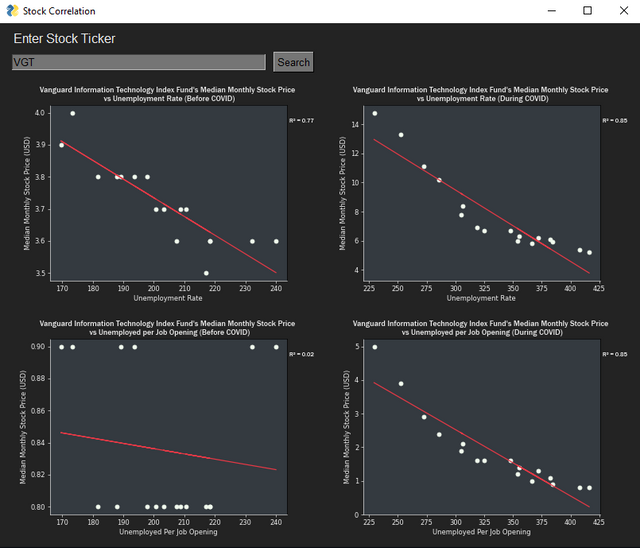The height and width of the screenshot is (548, 640).
Task: Click the y-axis label of the Unemployment Rate (Before COVID) chart
Action: click(27, 193)
